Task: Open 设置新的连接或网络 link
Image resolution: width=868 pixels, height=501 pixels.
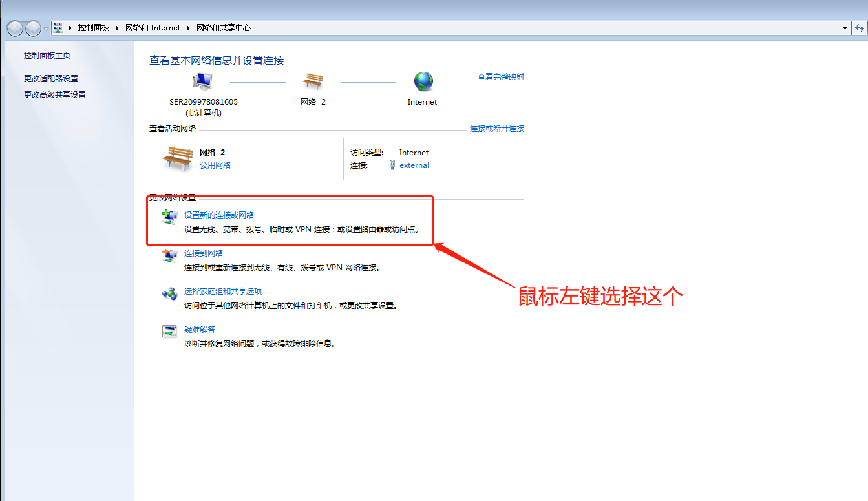Action: (219, 215)
